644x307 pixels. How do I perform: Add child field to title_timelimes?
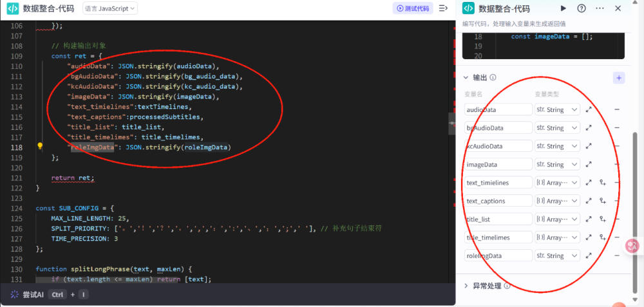click(x=603, y=237)
